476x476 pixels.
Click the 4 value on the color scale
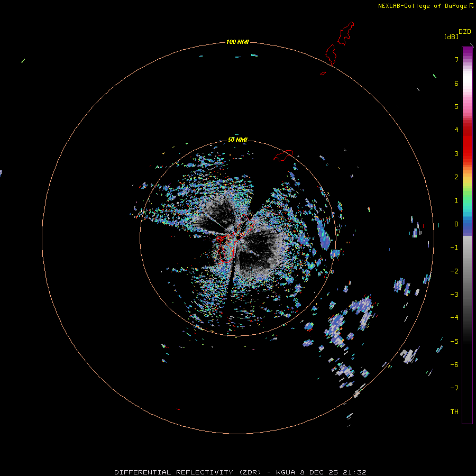[456, 130]
